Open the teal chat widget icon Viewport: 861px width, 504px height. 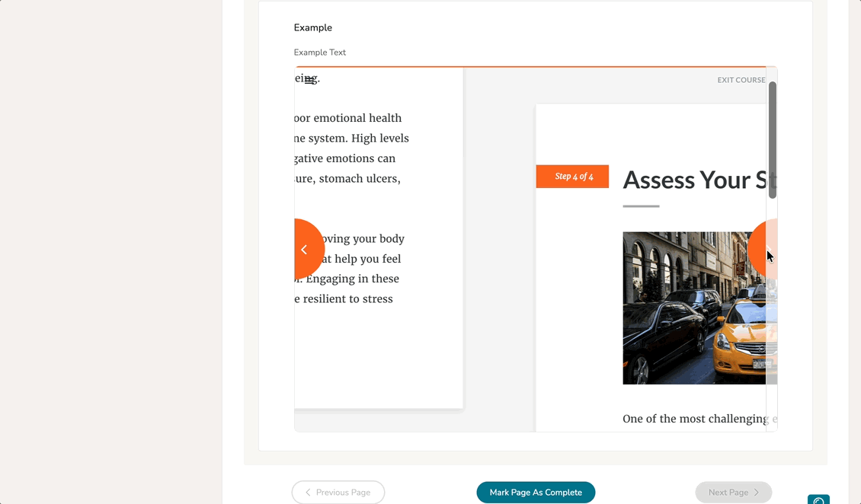click(x=818, y=500)
